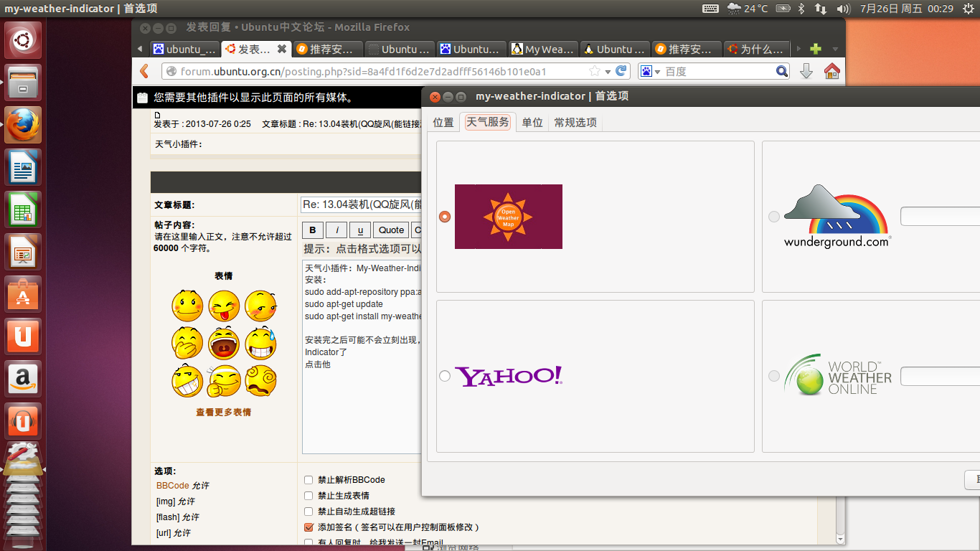Apply italic with the i button
This screenshot has width=980, height=551.
point(336,230)
